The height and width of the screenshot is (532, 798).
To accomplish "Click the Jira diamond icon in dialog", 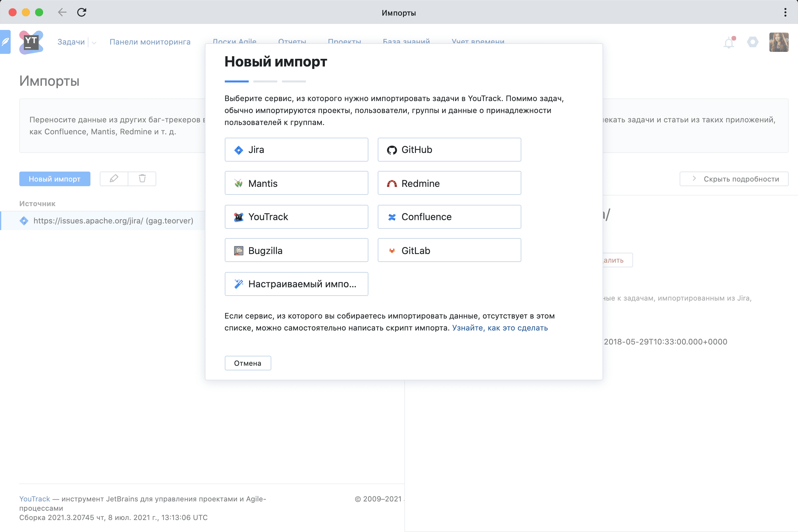I will point(238,150).
